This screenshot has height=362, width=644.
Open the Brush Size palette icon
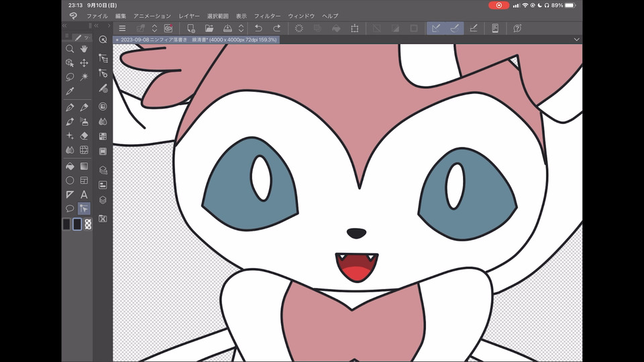point(103,88)
